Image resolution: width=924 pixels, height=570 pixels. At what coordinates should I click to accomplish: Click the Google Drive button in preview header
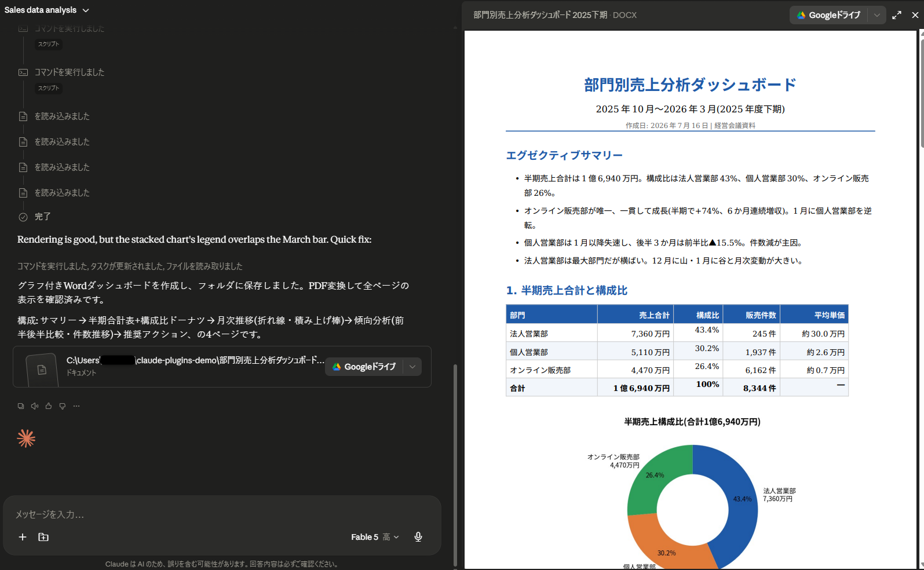pos(829,15)
